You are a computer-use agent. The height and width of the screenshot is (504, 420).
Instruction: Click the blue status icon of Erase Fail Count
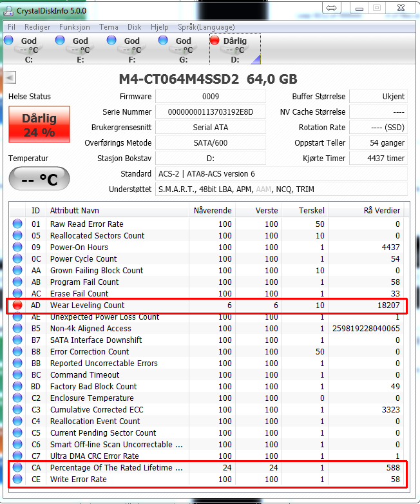tap(17, 293)
